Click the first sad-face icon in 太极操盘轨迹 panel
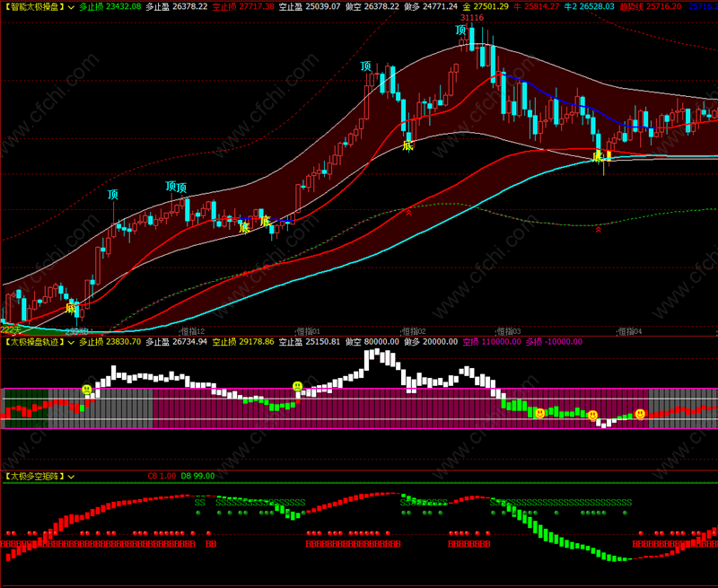 [x=86, y=390]
